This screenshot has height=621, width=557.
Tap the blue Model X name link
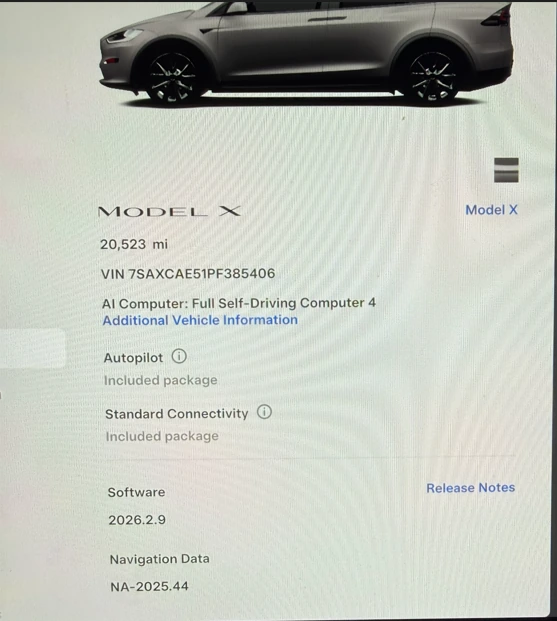coord(491,210)
